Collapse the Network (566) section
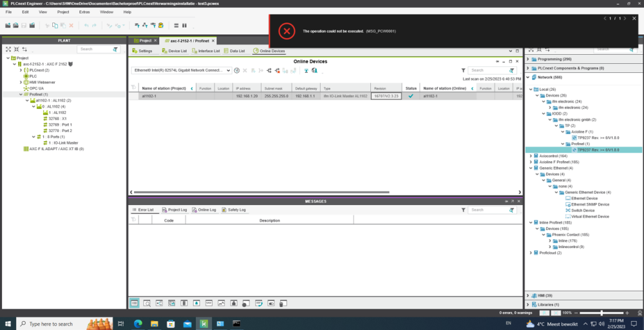 [529, 77]
